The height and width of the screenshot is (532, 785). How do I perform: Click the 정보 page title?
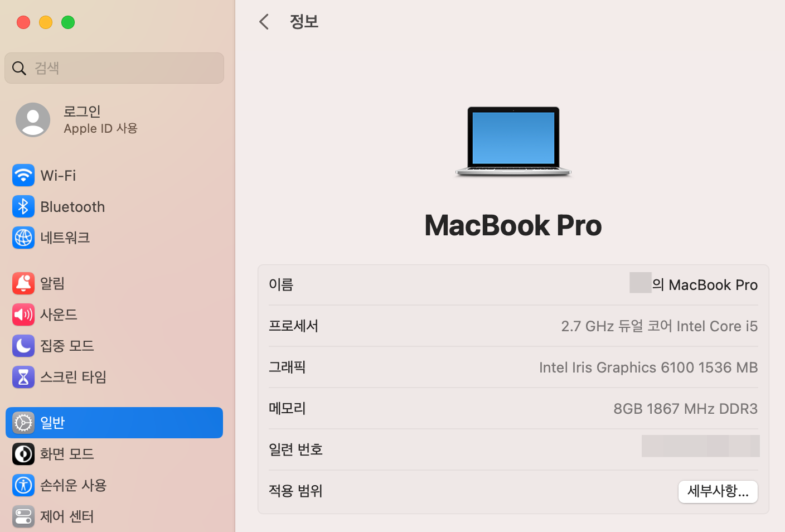304,22
